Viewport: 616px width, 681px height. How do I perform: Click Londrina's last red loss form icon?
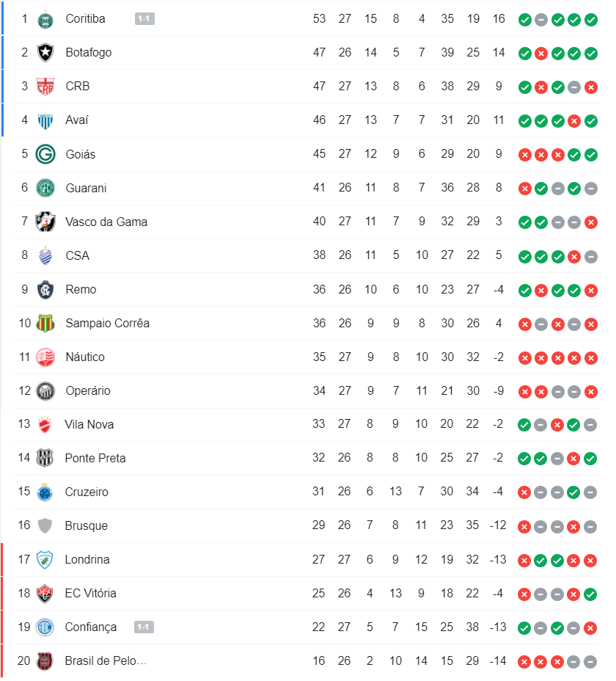tap(591, 560)
